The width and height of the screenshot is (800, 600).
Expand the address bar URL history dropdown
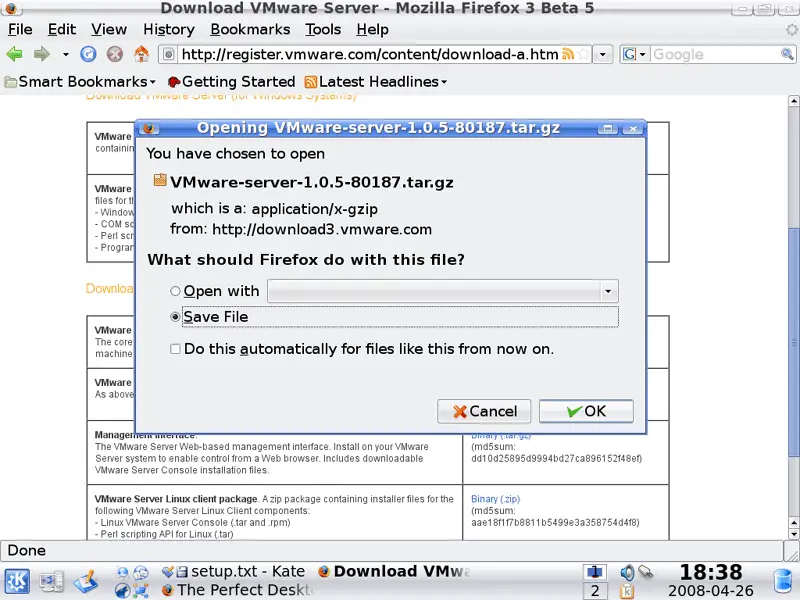pos(603,54)
